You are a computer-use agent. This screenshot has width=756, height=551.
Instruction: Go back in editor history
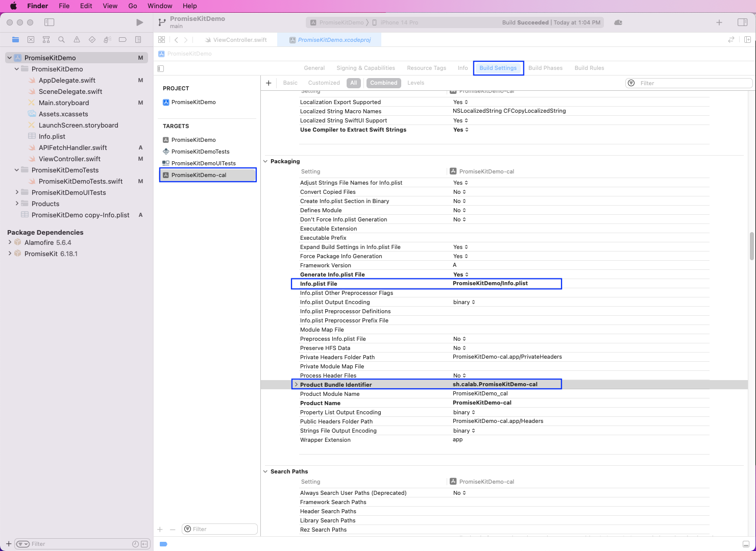tap(176, 40)
